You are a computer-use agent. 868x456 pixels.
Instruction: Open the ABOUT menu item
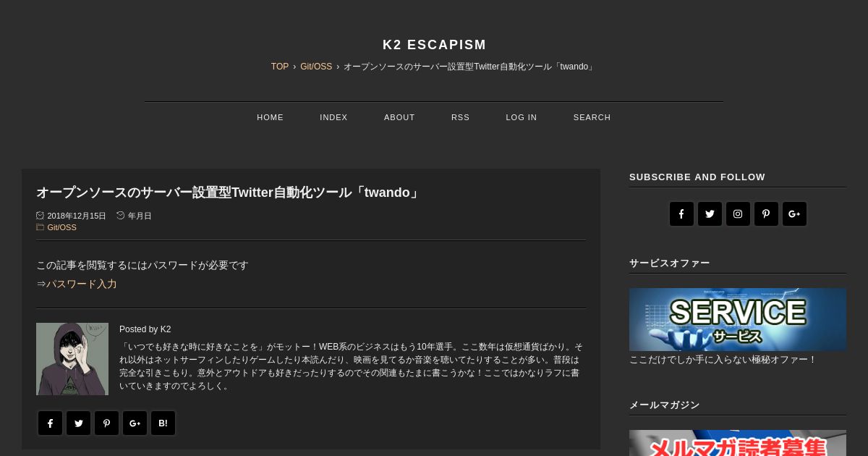399,117
